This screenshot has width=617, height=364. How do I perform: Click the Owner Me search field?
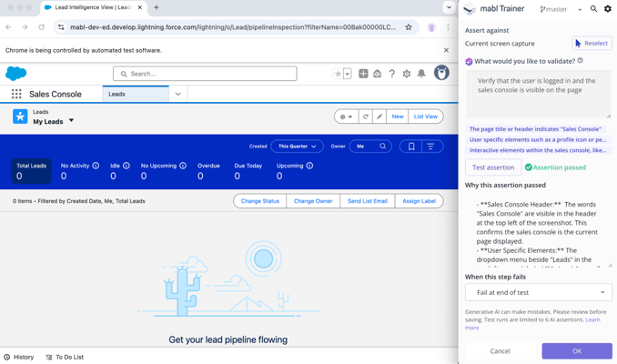(369, 146)
